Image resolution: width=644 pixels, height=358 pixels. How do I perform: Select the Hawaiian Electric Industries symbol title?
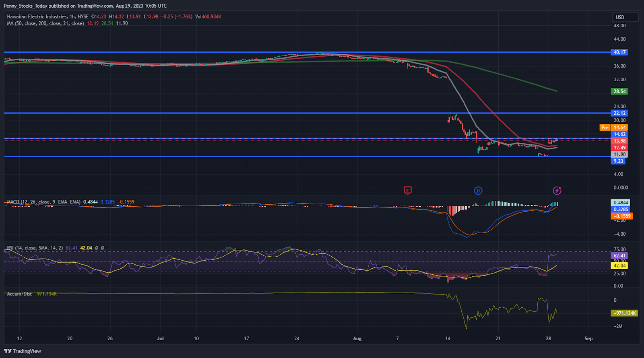[37, 16]
